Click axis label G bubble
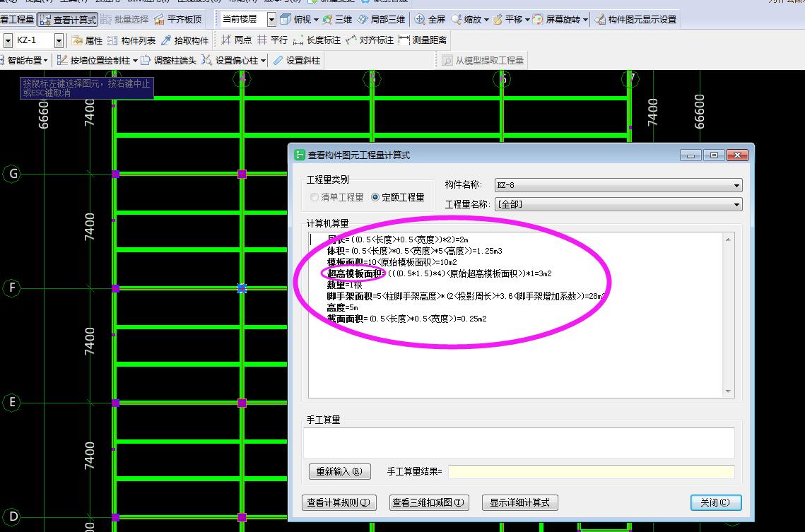Screen dimensions: 805x532 (12, 174)
